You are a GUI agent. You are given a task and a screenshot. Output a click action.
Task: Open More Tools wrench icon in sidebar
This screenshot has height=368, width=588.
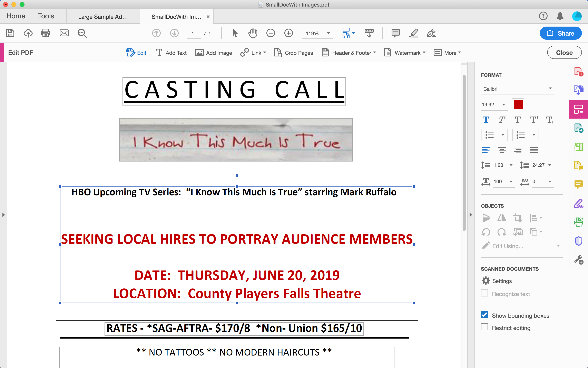pos(579,260)
